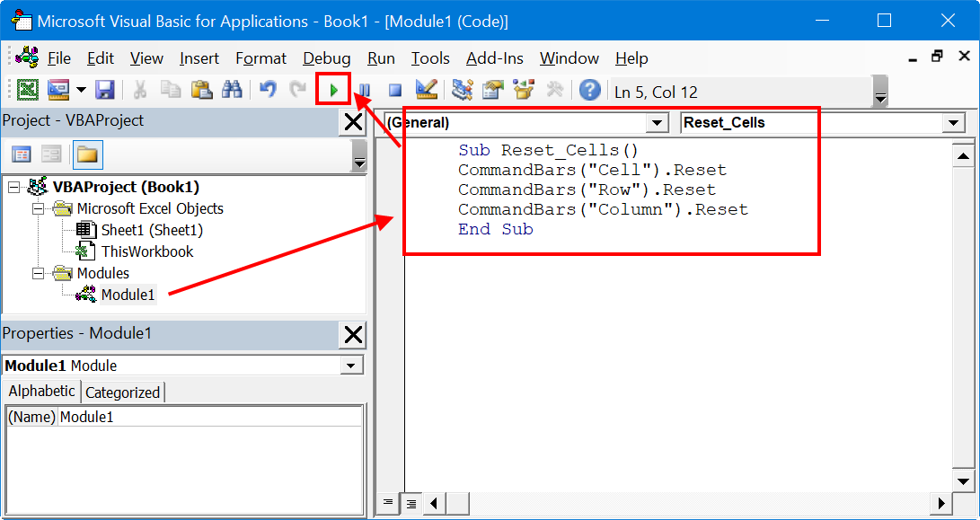Open the Reset_Cells procedure dropdown
The width and height of the screenshot is (980, 520).
pyautogui.click(x=955, y=122)
